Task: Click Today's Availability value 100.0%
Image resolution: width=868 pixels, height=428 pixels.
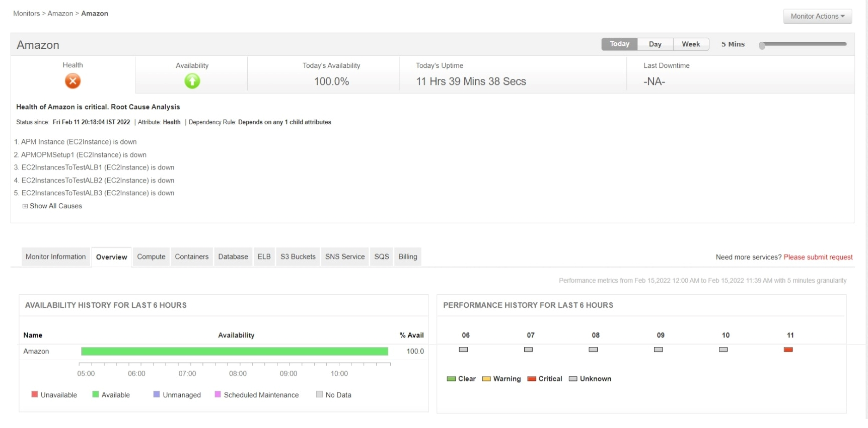Action: [x=331, y=81]
